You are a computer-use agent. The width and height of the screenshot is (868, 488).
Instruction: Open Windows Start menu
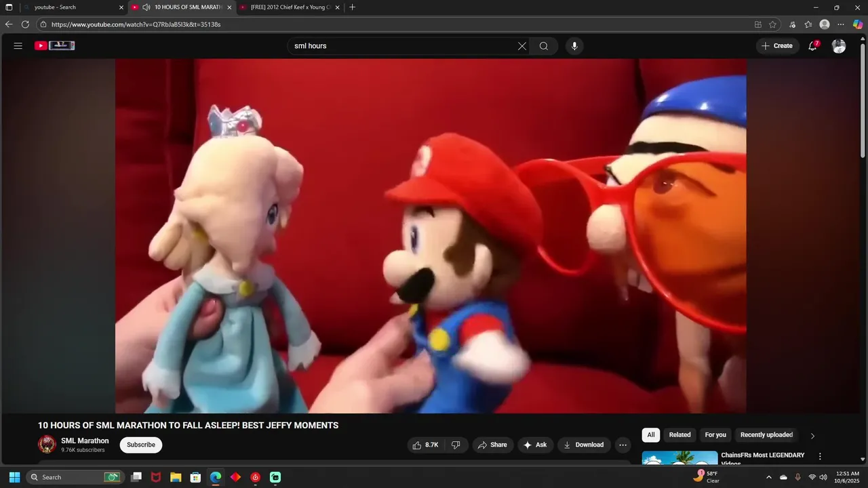14,477
